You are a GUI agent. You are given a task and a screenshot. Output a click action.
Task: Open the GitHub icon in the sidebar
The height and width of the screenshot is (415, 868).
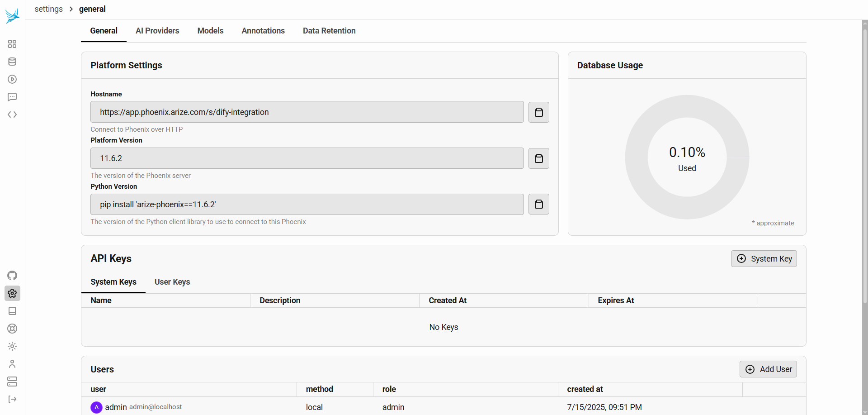(x=12, y=276)
